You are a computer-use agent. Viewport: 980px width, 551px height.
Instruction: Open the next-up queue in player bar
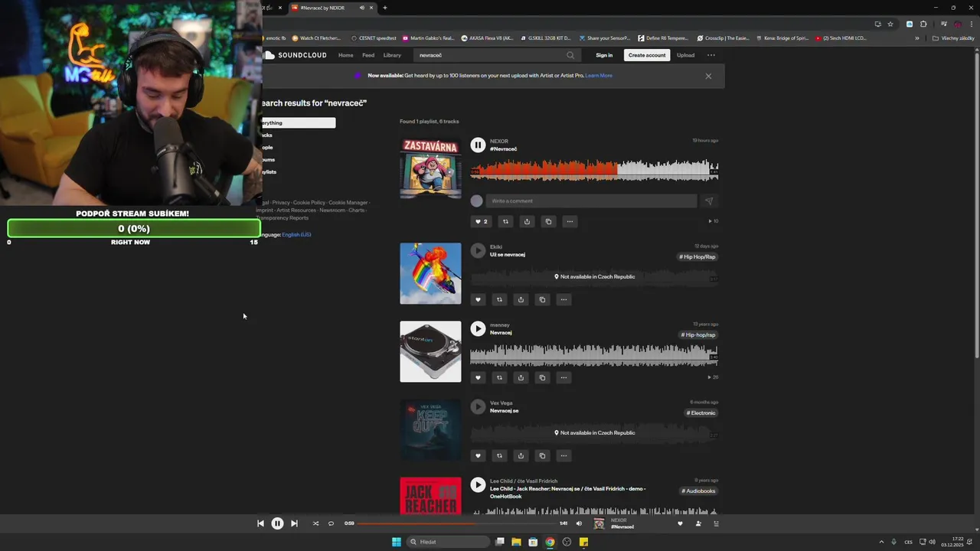tap(716, 523)
